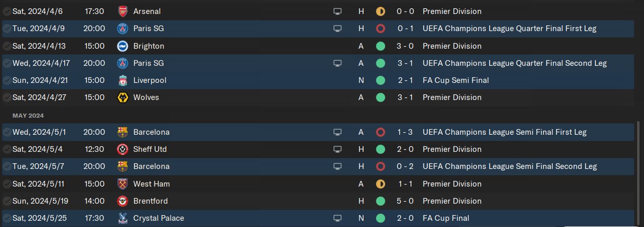Click the TV icon on the FA Cup Final row
The width and height of the screenshot is (644, 227).
pos(338,218)
